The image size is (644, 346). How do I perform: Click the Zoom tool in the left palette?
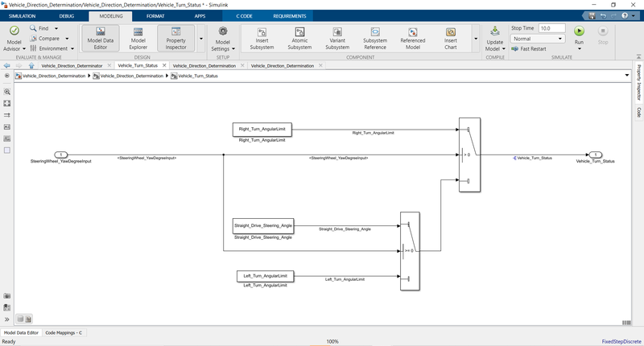[x=7, y=92]
